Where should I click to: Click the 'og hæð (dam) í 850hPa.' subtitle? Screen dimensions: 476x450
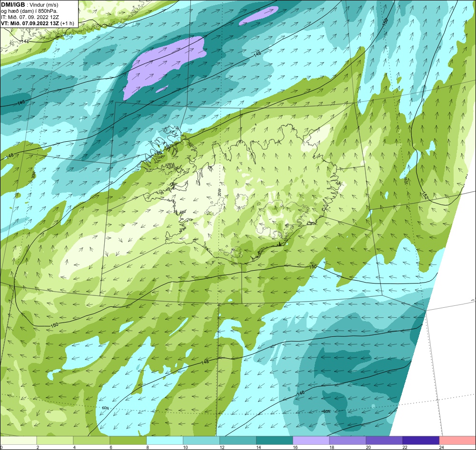coord(29,11)
